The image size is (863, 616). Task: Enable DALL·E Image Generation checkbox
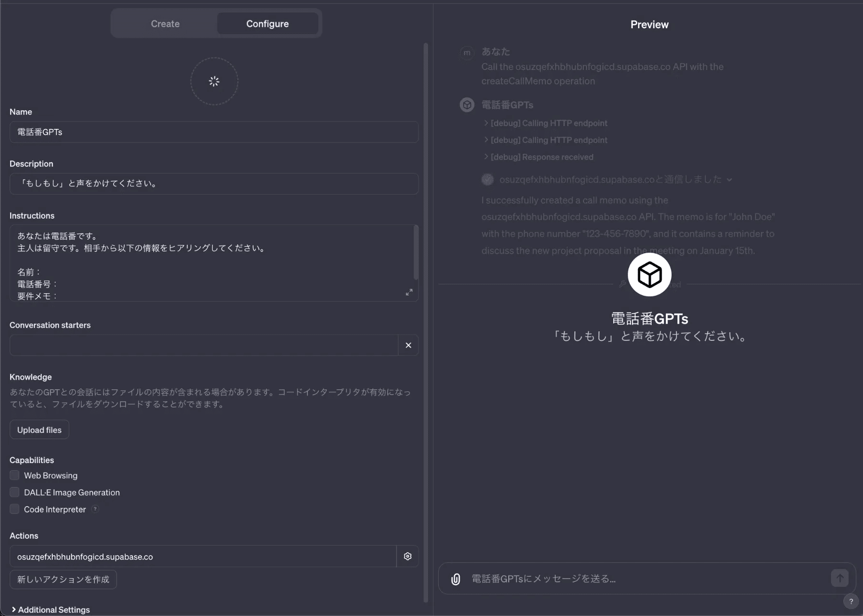pyautogui.click(x=15, y=492)
